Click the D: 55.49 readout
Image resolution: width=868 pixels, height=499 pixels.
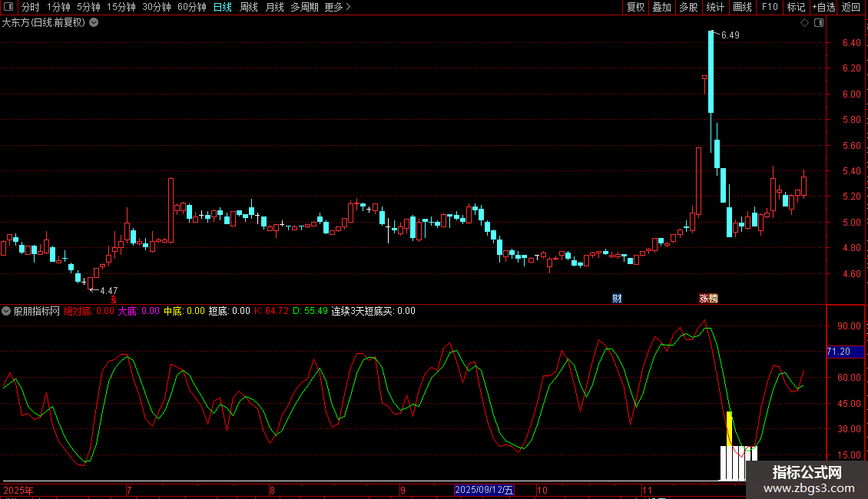pos(310,311)
